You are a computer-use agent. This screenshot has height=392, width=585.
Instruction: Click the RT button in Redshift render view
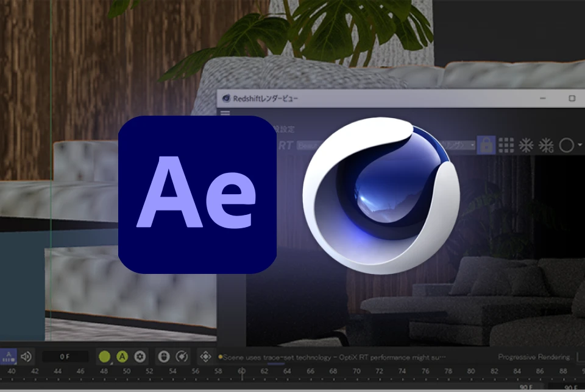tap(285, 145)
